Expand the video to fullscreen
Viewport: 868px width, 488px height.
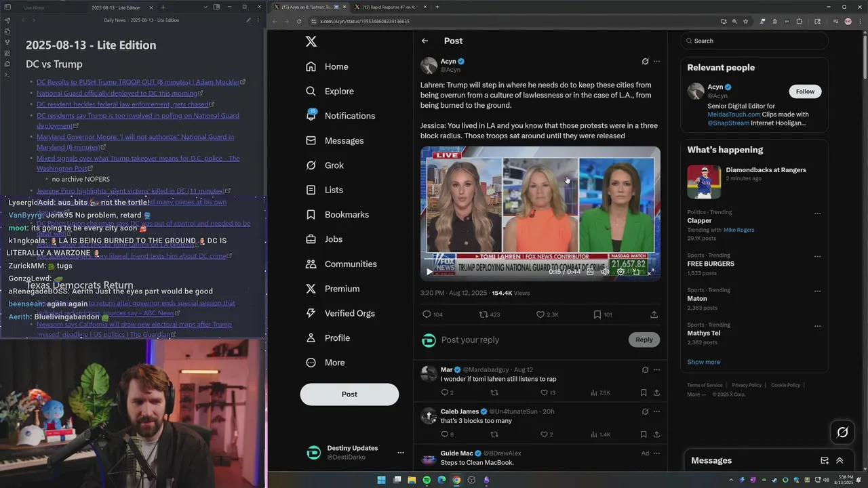651,272
